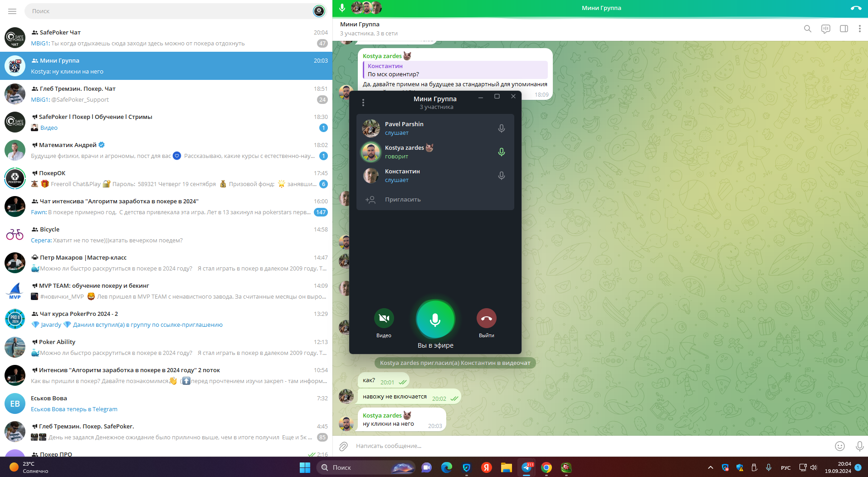Mute the large live microphone button
The height and width of the screenshot is (477, 868).
coord(435,320)
